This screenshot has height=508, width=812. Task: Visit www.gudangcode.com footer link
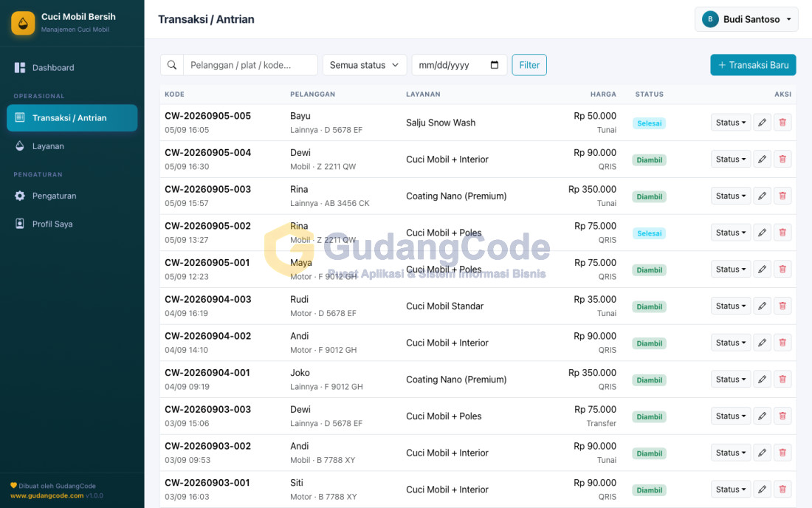pos(47,495)
